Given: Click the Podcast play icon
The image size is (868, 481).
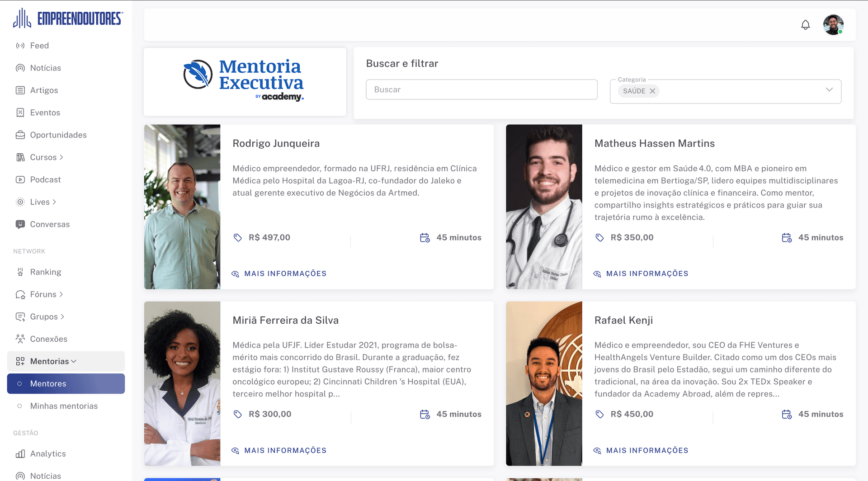Looking at the screenshot, I should click(20, 179).
